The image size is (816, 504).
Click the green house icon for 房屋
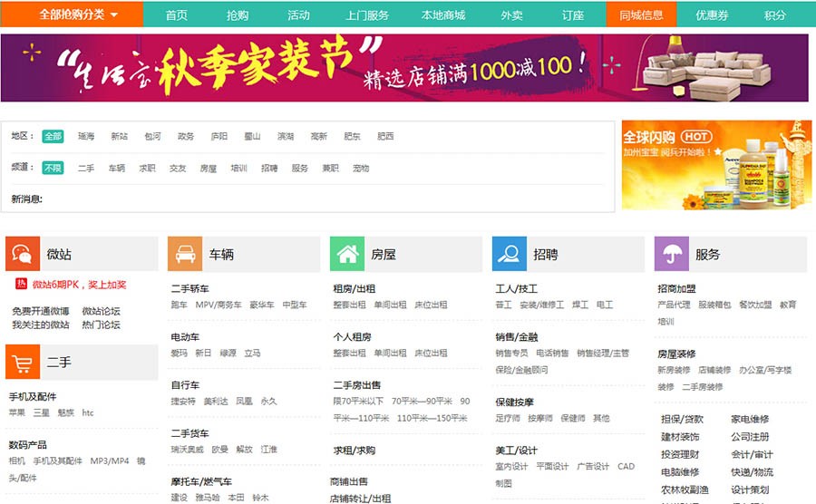point(347,255)
